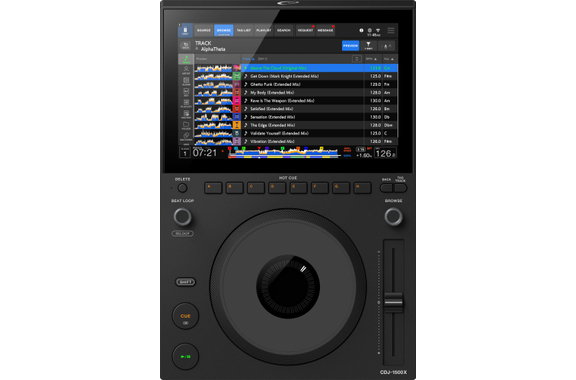Tap the 07:21 time display
576x380 pixels.
tap(205, 153)
